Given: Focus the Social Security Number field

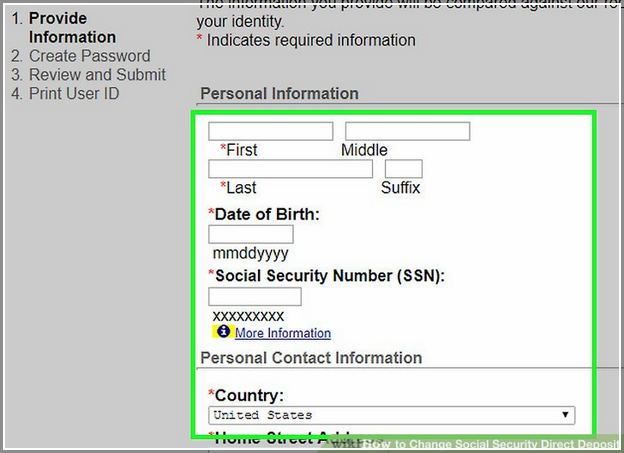Looking at the screenshot, I should tap(255, 297).
